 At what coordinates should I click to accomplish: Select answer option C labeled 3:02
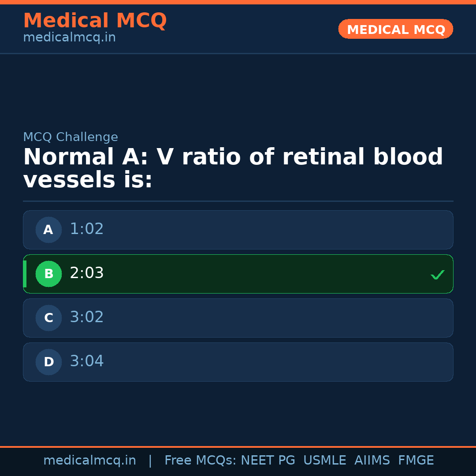(x=238, y=318)
